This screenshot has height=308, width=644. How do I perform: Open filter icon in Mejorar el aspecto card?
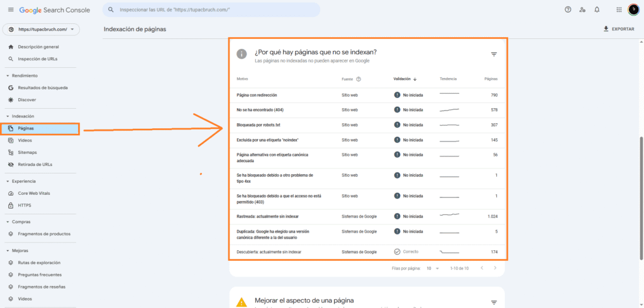pyautogui.click(x=494, y=303)
